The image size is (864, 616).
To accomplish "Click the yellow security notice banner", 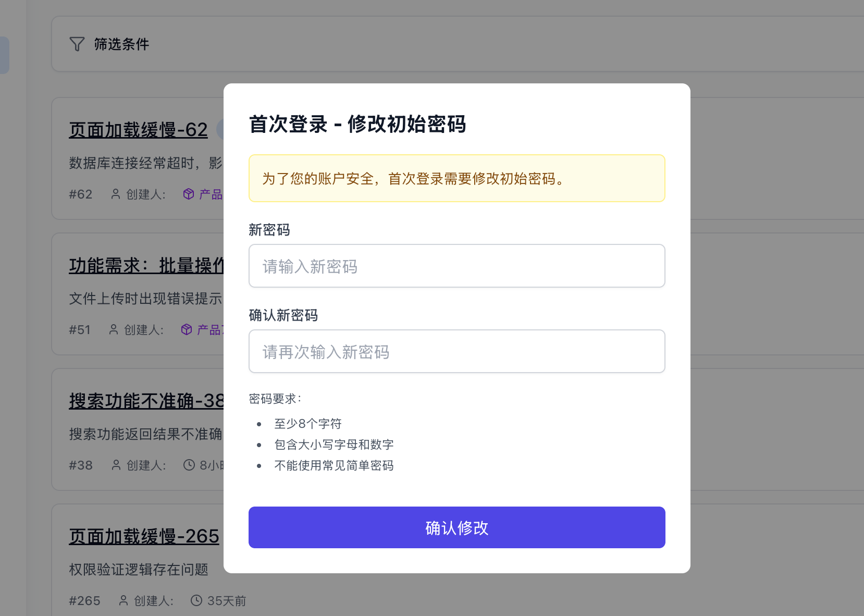I will (456, 178).
